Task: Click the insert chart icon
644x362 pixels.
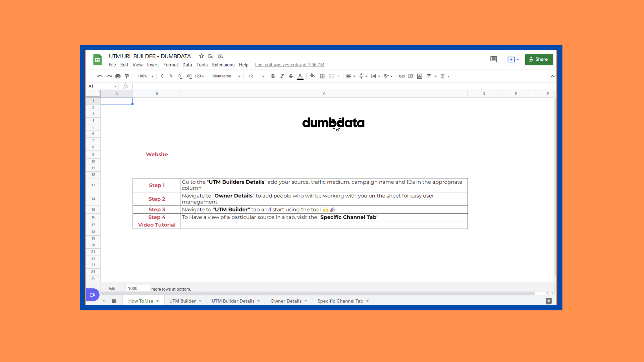Action: (420, 76)
